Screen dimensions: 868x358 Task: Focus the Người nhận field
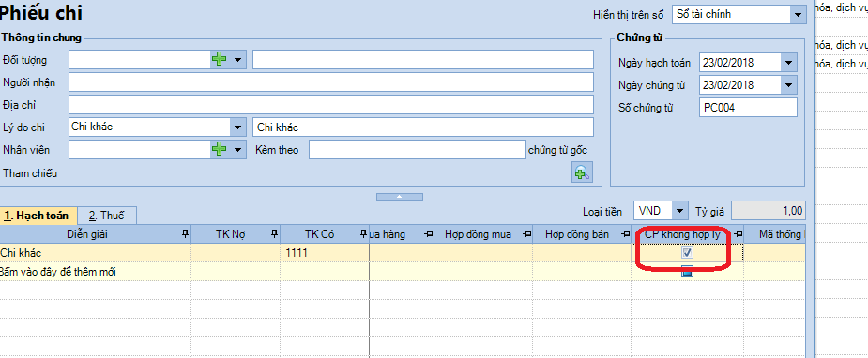(x=331, y=82)
